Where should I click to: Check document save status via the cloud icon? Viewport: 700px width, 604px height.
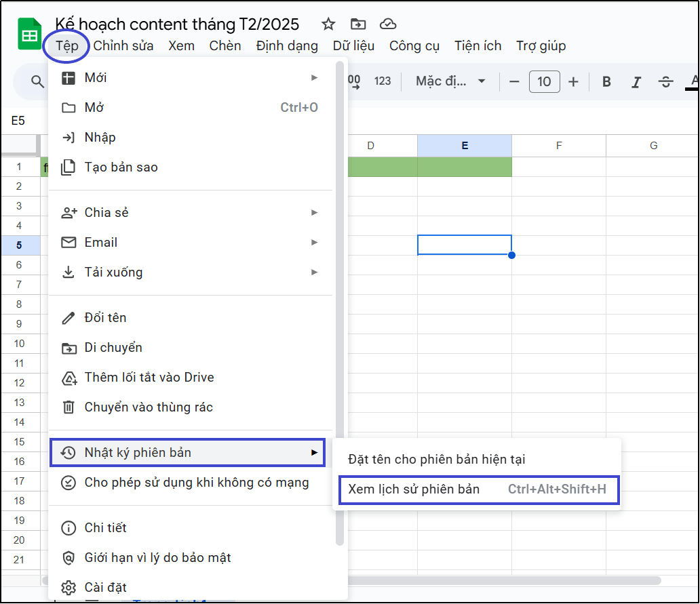click(388, 24)
